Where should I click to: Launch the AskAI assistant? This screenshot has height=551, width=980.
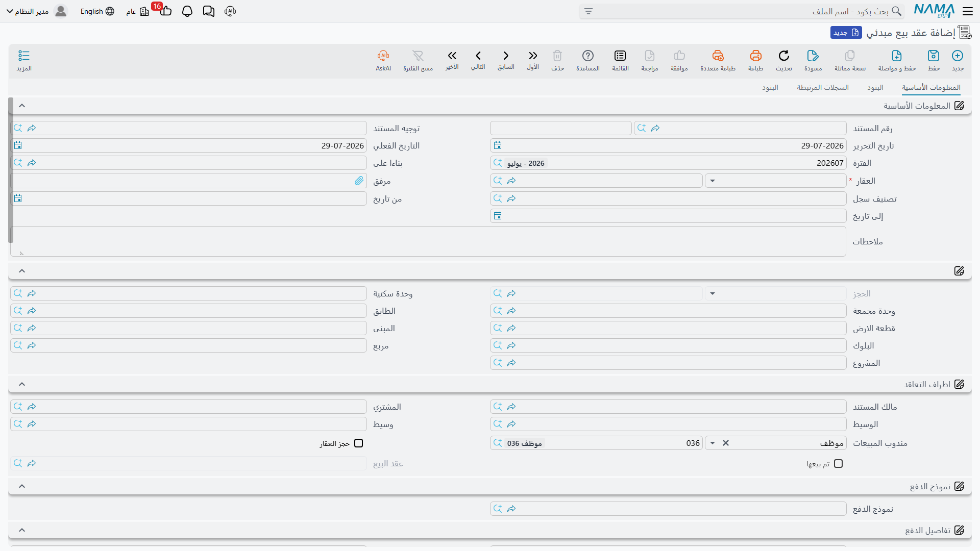383,60
